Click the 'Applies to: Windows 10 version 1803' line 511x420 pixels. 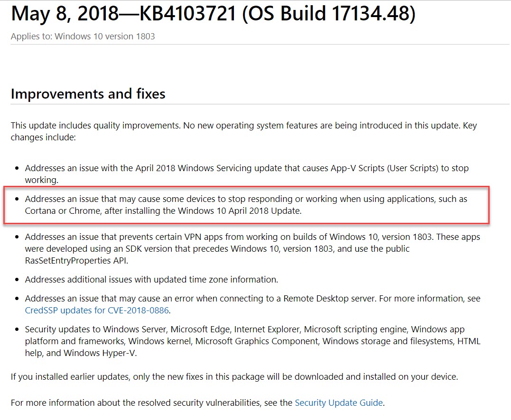point(83,37)
